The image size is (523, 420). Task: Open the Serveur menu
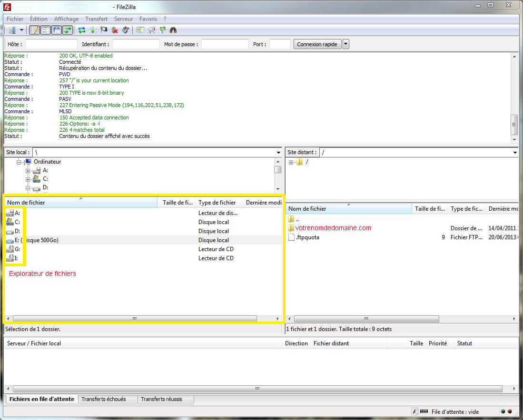(123, 19)
